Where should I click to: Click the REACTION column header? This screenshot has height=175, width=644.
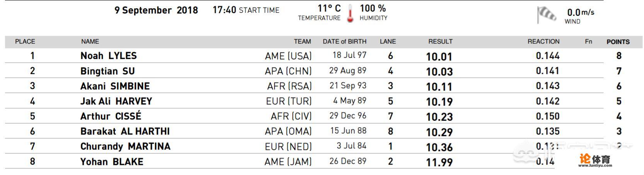(x=543, y=42)
